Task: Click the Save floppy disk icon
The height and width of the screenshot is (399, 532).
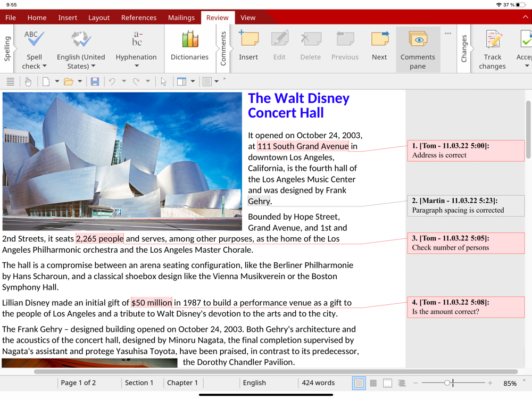Action: tap(95, 82)
